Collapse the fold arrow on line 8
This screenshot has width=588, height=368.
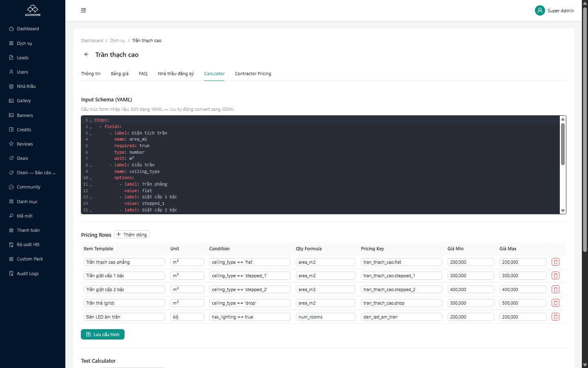tap(91, 166)
